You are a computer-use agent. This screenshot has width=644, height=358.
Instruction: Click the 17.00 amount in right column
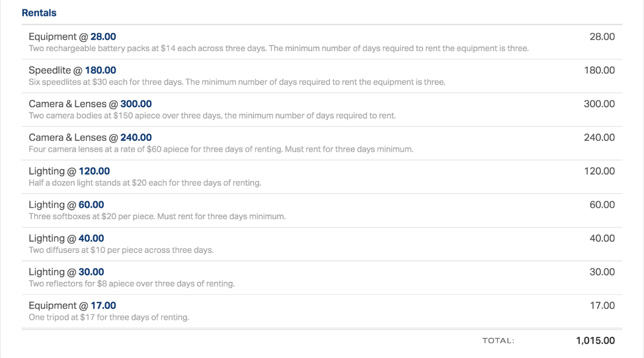[602, 306]
